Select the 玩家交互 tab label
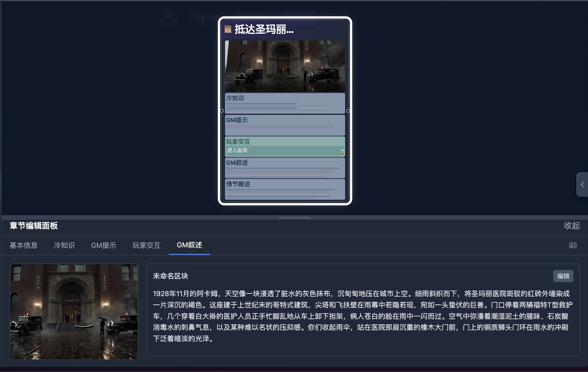The image size is (588, 372). point(146,245)
